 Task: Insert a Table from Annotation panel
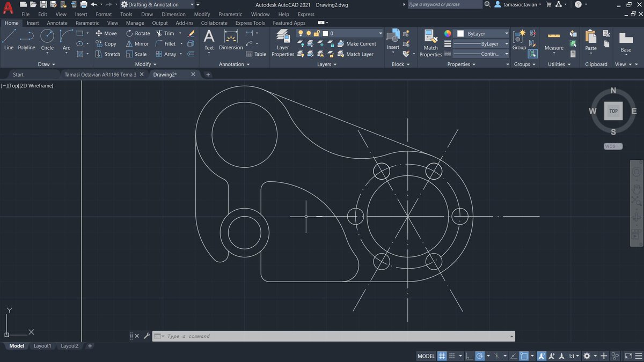tap(256, 54)
